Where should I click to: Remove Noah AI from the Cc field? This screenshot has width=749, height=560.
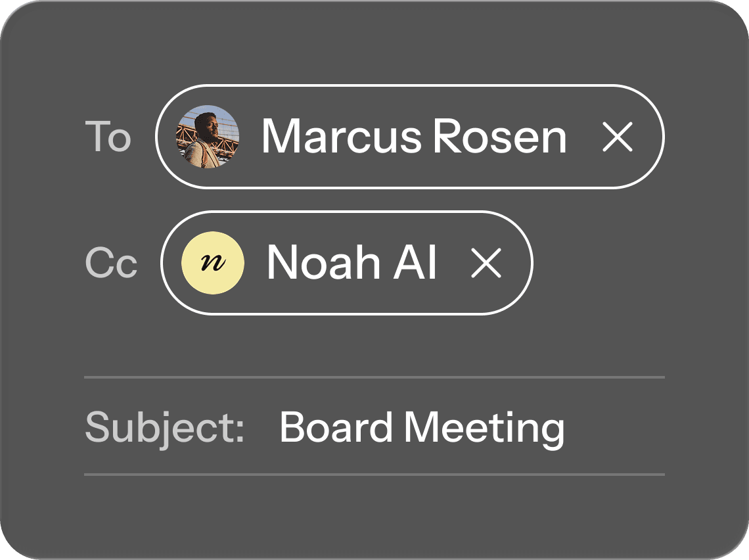(x=486, y=262)
